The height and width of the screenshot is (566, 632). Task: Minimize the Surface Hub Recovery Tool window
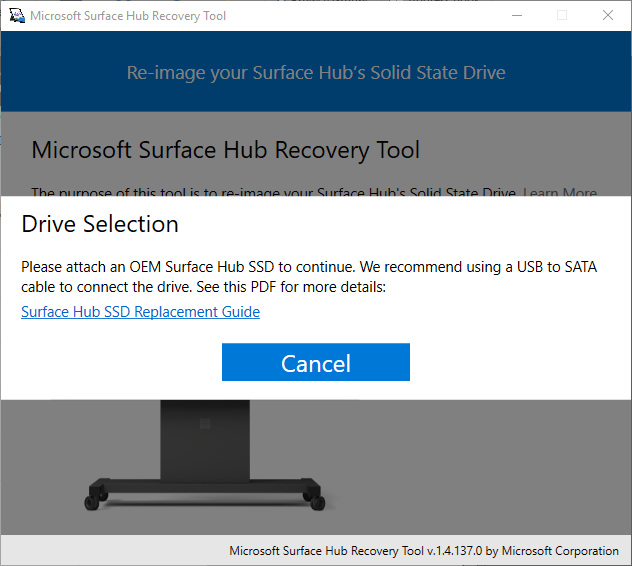coord(517,16)
